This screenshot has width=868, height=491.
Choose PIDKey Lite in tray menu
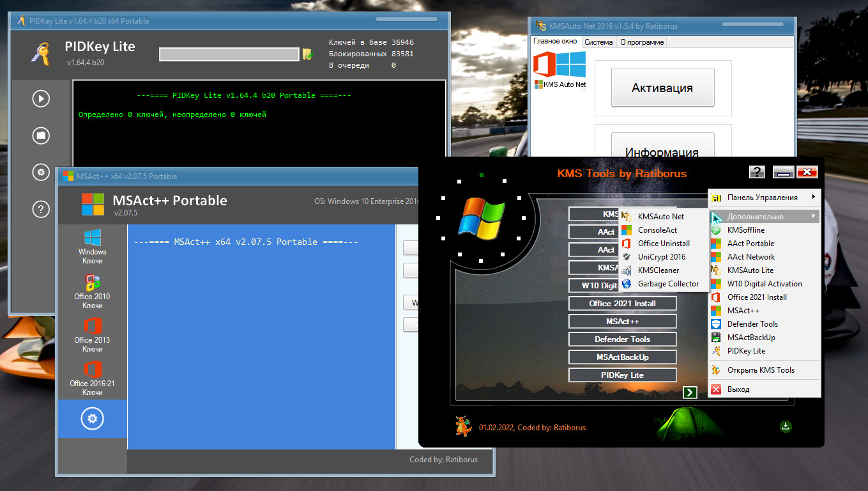pos(764,351)
